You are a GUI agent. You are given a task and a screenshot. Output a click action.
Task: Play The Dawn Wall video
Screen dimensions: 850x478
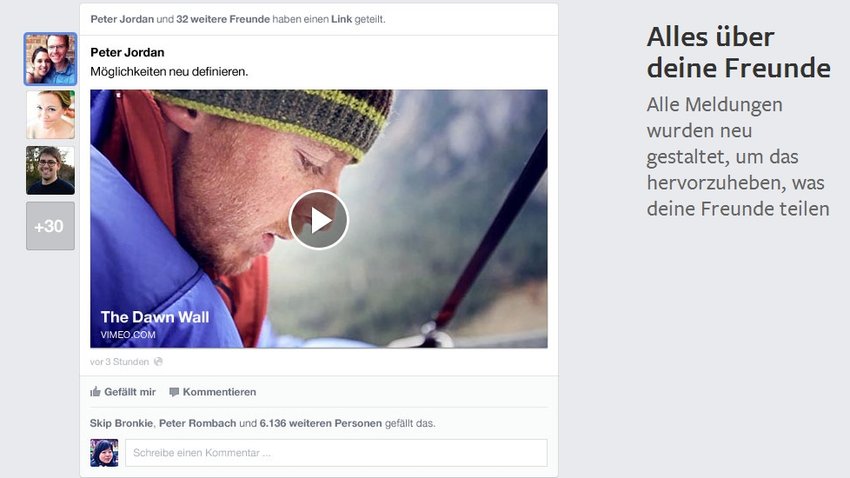[x=319, y=219]
